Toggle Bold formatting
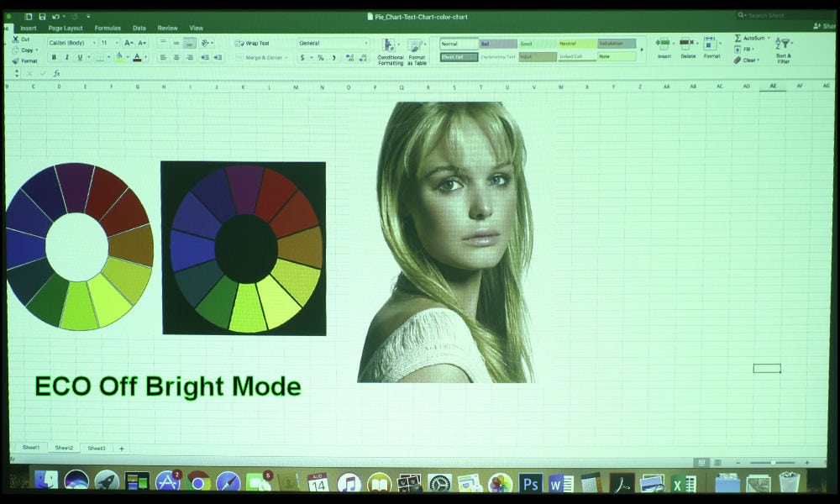This screenshot has height=504, width=840. click(x=54, y=57)
